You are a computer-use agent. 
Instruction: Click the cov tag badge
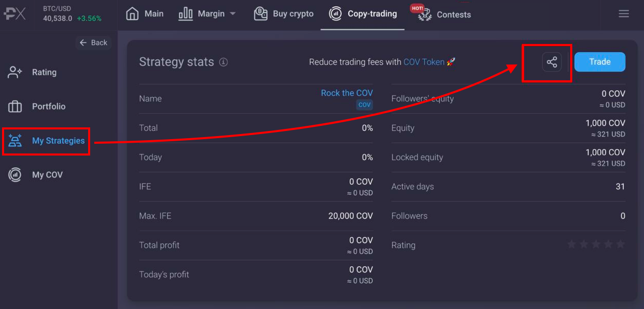(364, 104)
